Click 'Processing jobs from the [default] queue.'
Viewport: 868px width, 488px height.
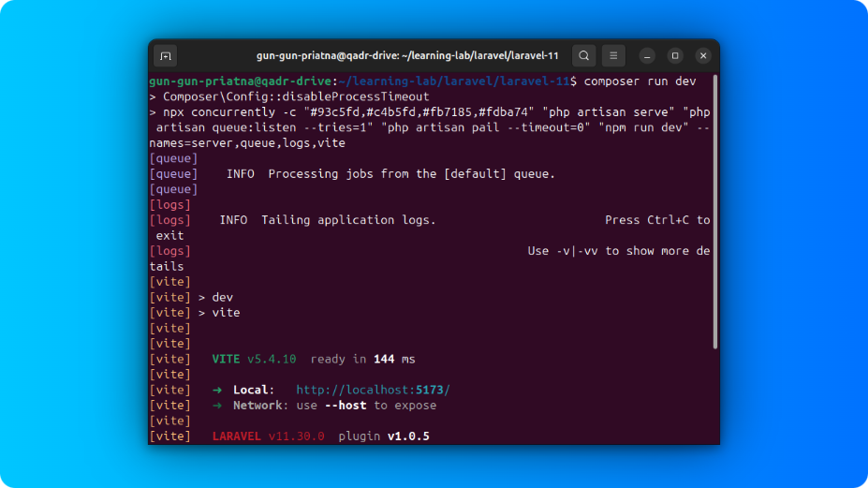tap(411, 174)
